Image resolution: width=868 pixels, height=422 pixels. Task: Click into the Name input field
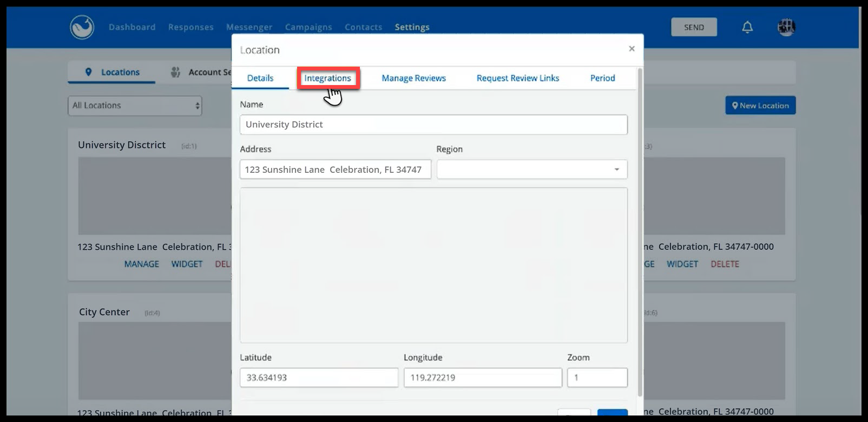(433, 125)
